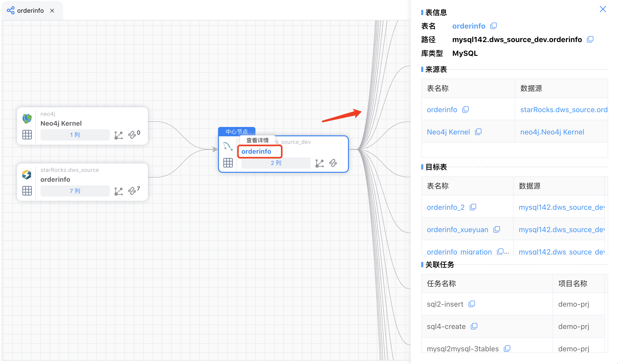Copy the mysql142 path value
The width and height of the screenshot is (618, 364).
tap(590, 39)
